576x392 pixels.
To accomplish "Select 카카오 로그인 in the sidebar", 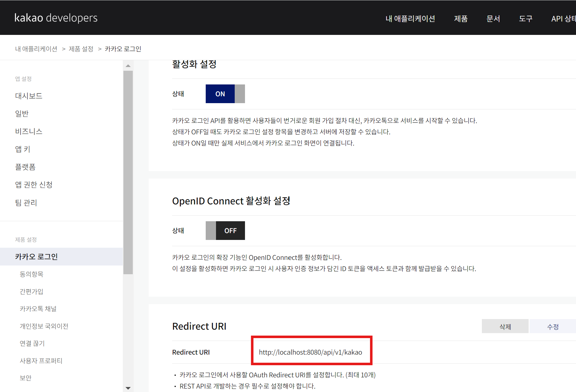I will click(61, 256).
